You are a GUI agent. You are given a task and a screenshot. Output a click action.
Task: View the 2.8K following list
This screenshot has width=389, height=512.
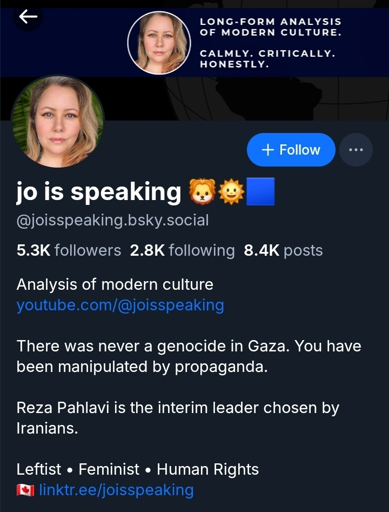[x=182, y=250]
